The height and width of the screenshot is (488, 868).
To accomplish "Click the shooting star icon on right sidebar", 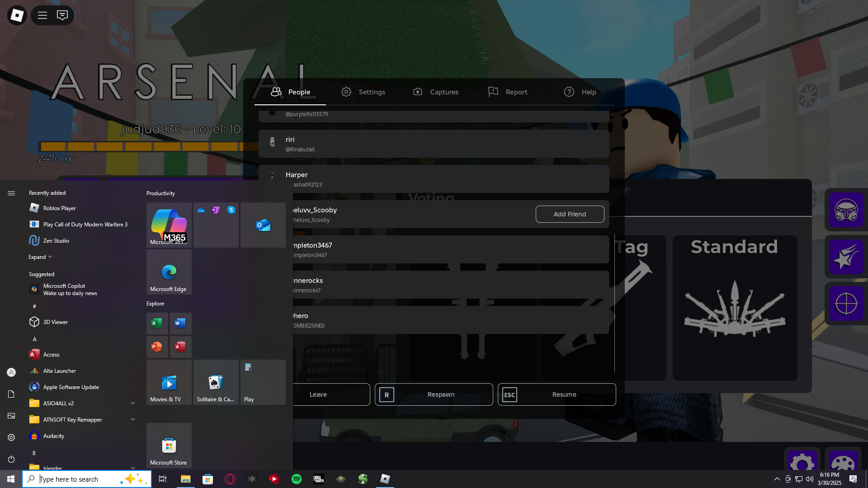I will pyautogui.click(x=846, y=257).
